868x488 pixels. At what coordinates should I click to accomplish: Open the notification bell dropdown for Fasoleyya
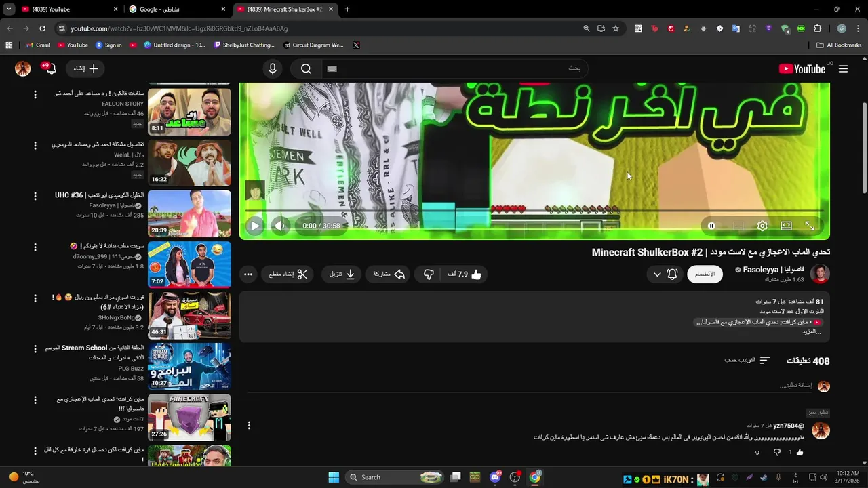click(x=665, y=274)
